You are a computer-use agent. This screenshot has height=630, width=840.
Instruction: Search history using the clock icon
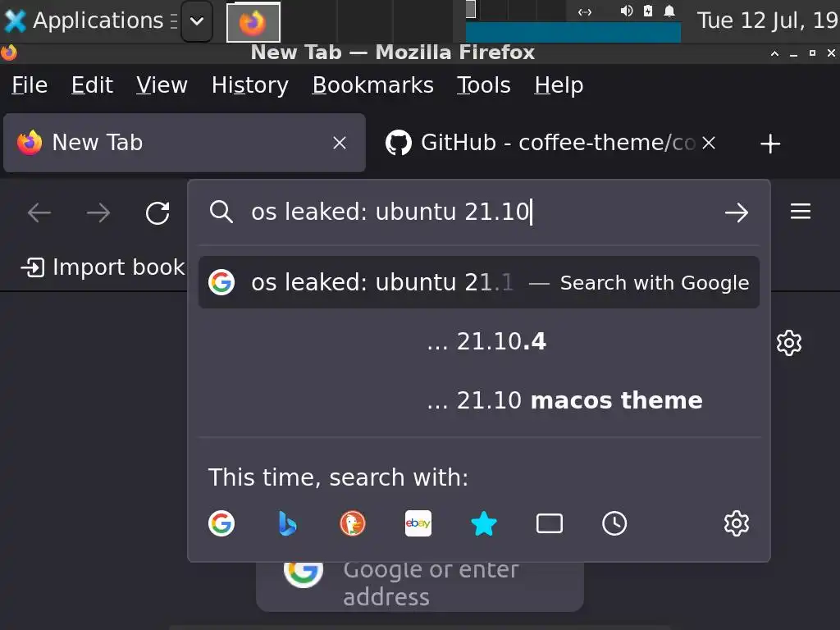coord(614,523)
